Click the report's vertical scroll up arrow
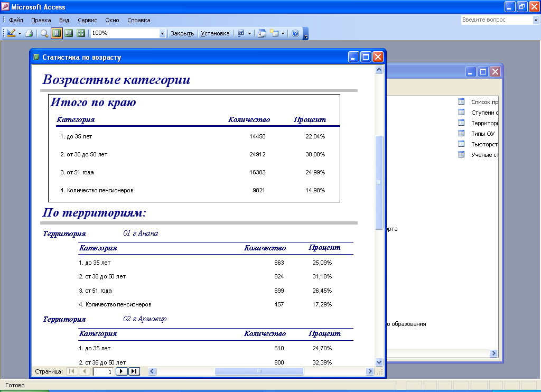The width and height of the screenshot is (541, 392). point(379,70)
